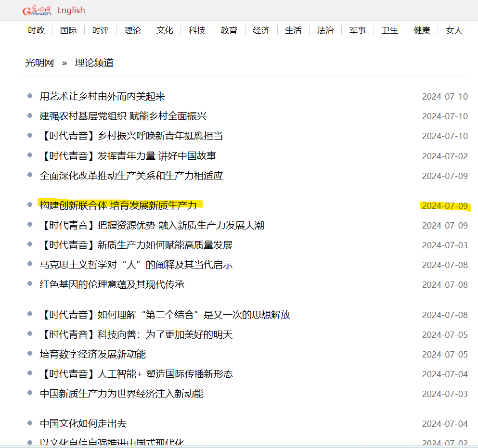Open article 建强农村基层党组织 赋能乡村全面振兴
Viewport: 478px width, 448px height.
123,116
